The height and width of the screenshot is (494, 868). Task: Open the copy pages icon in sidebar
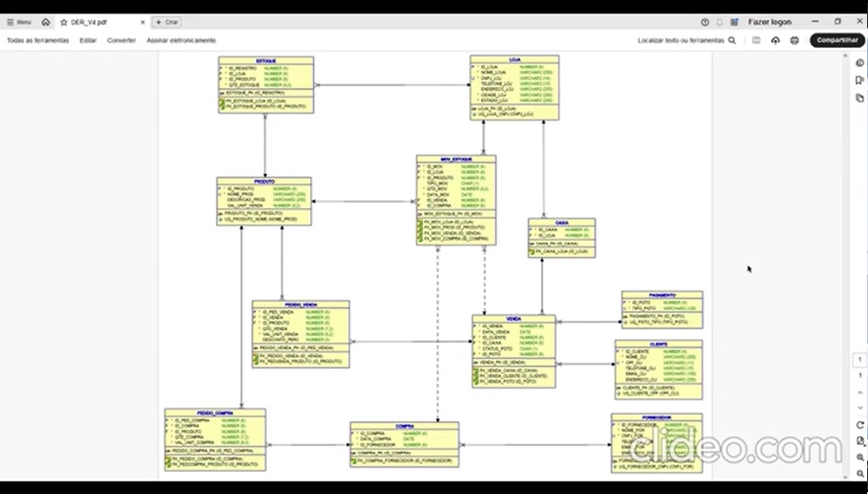click(x=860, y=98)
